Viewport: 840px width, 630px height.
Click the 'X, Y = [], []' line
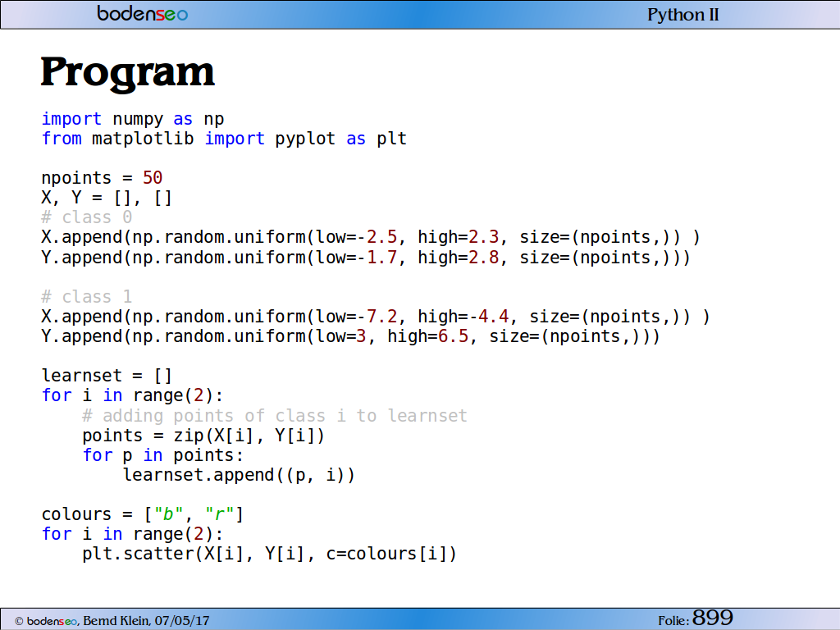tap(107, 198)
